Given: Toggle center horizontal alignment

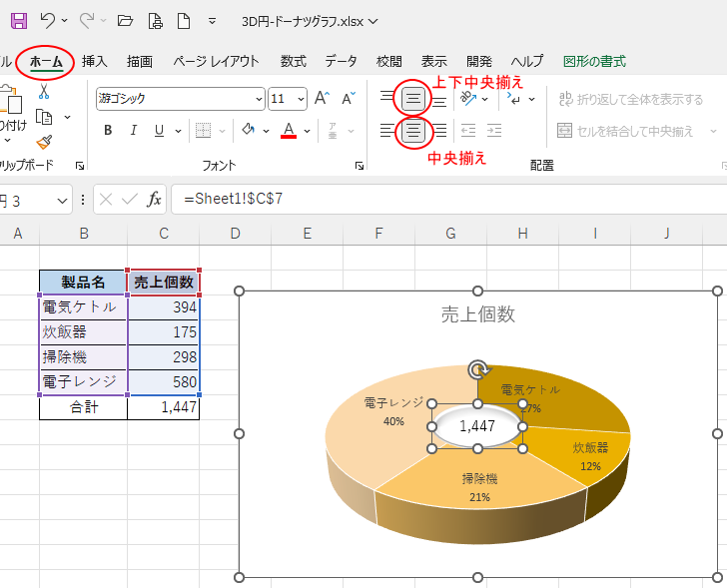Looking at the screenshot, I should pyautogui.click(x=413, y=131).
